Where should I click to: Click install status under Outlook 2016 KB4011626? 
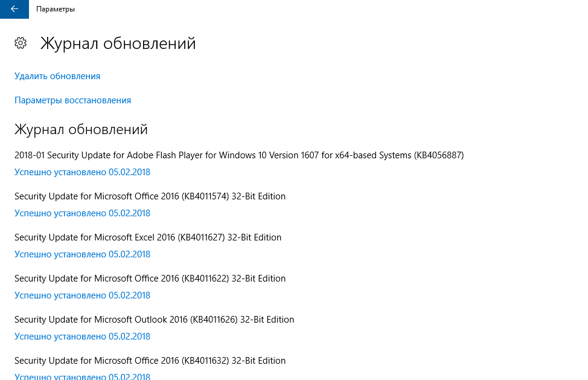tap(83, 337)
